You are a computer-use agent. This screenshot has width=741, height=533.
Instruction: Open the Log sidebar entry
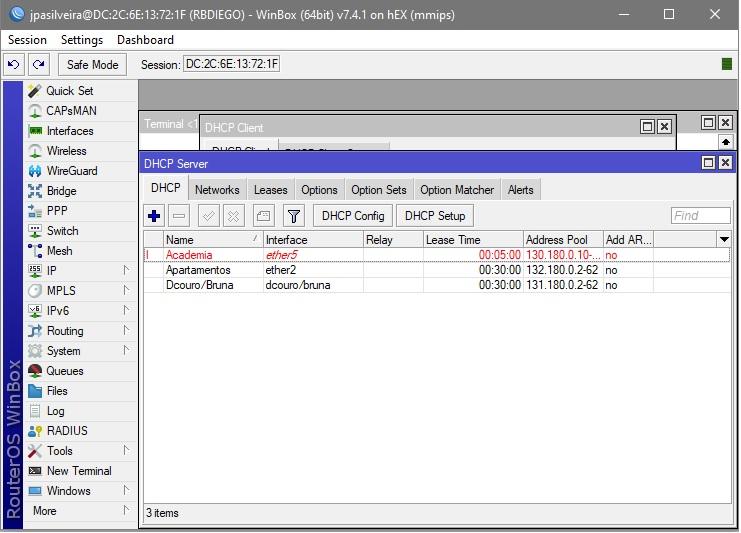click(x=80, y=411)
